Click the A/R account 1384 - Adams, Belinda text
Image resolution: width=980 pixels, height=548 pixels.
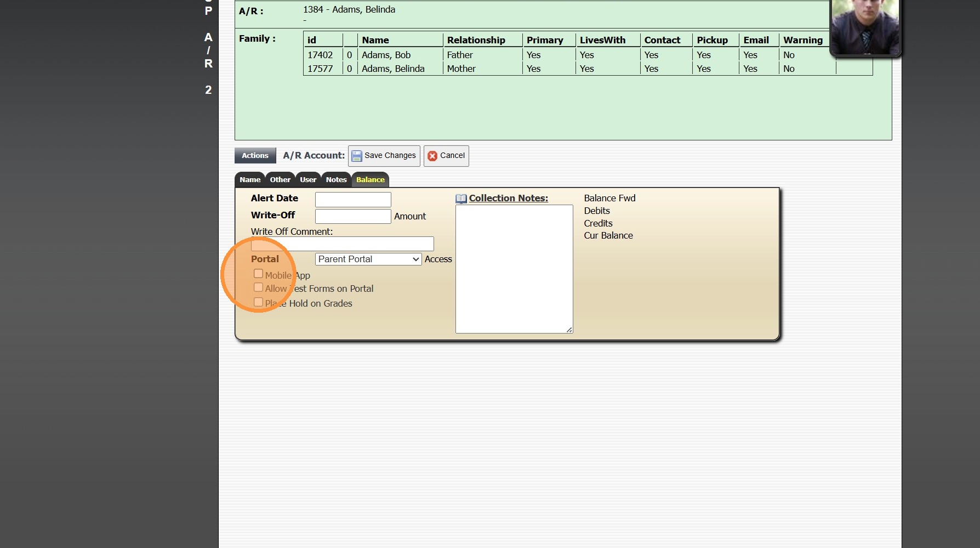click(x=349, y=9)
